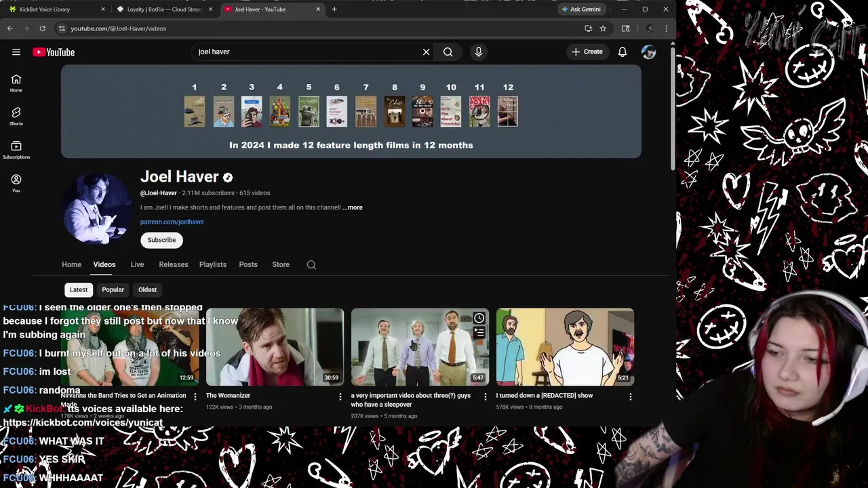Add the three guys video to Watch Later
This screenshot has height=488, width=868.
pyautogui.click(x=479, y=318)
